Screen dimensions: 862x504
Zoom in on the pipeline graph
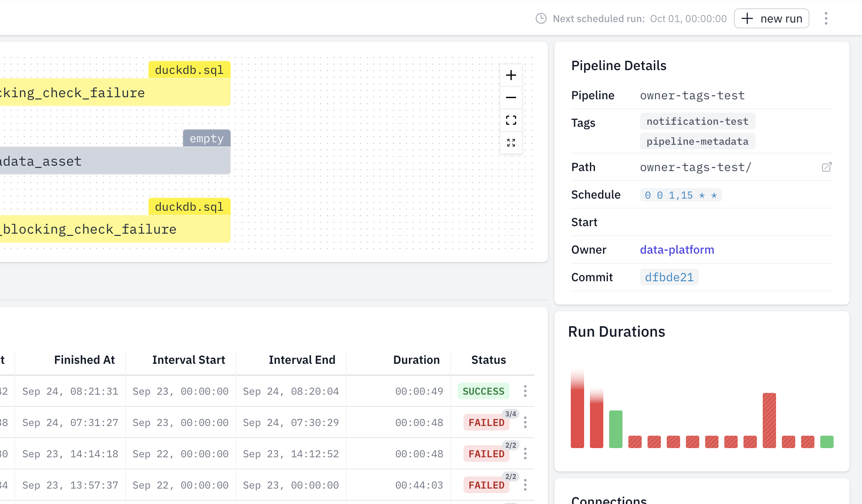click(x=511, y=75)
